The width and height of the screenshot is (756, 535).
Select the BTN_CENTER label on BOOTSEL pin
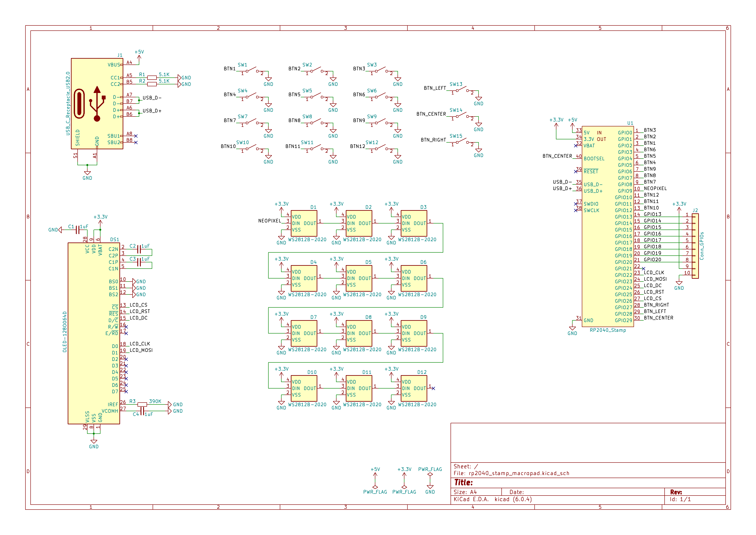click(x=557, y=156)
